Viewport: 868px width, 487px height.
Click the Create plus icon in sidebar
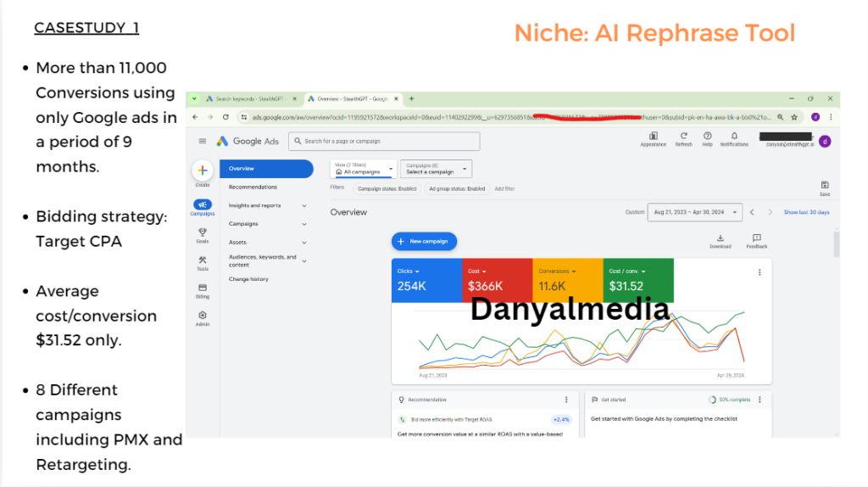point(203,171)
